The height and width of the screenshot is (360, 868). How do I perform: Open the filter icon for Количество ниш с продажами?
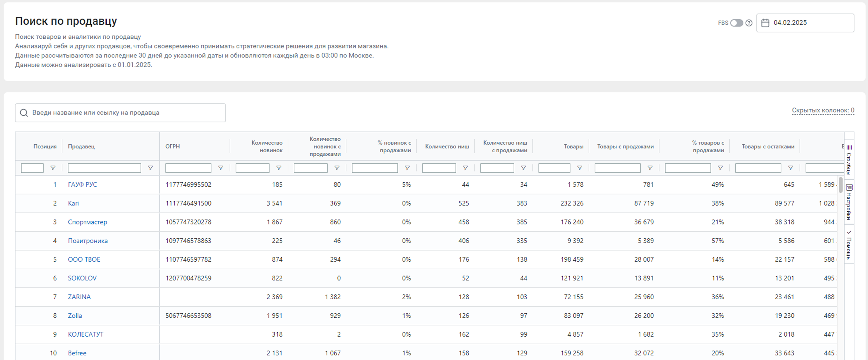[523, 168]
